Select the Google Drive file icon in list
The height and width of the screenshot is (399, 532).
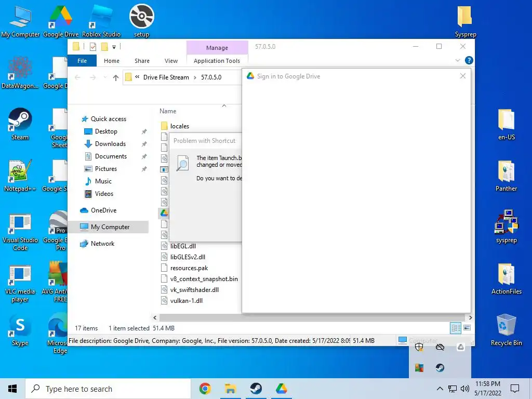click(x=164, y=212)
